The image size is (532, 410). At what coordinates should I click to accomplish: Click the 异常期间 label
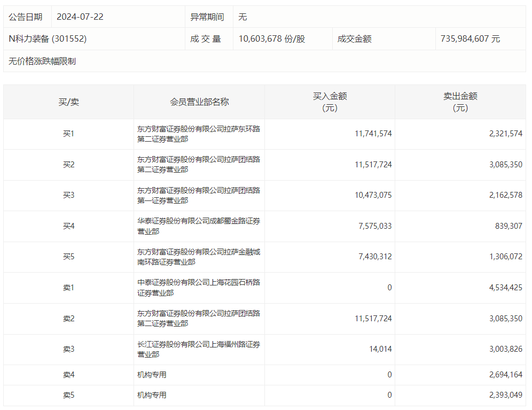click(x=207, y=17)
